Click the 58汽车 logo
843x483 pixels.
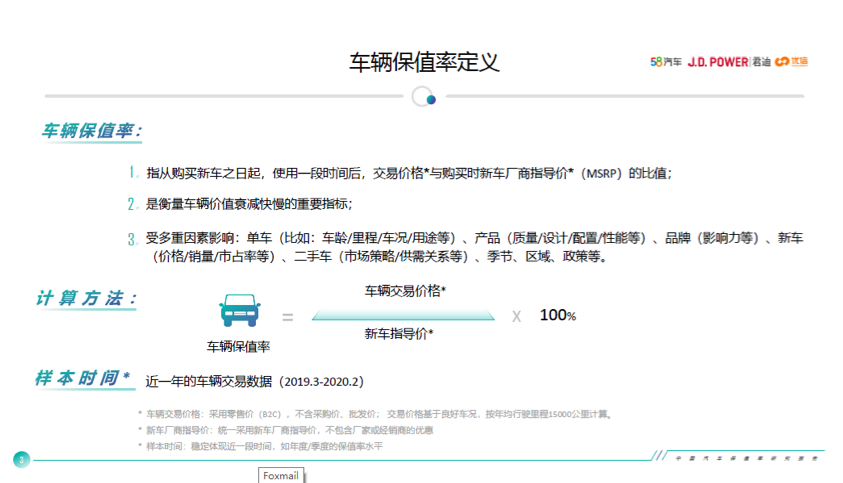(x=666, y=62)
